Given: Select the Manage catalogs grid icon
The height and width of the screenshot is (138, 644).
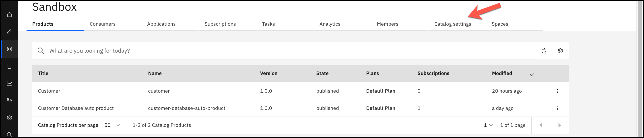Looking at the screenshot, I should 10,49.
